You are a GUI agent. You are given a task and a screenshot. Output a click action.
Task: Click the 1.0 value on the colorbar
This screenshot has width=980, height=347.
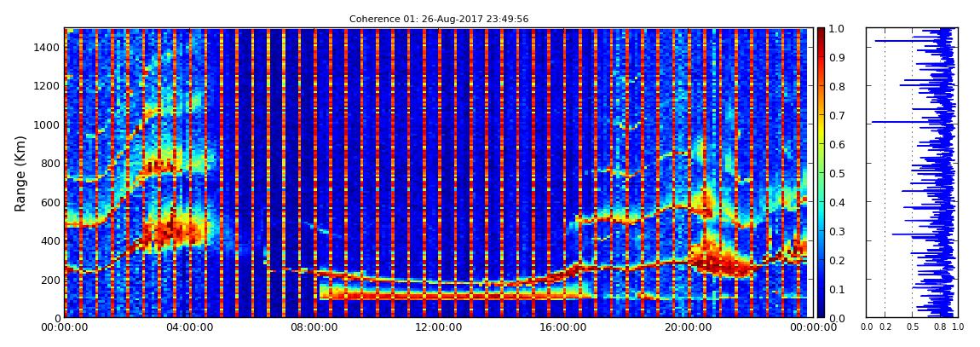[x=836, y=29]
